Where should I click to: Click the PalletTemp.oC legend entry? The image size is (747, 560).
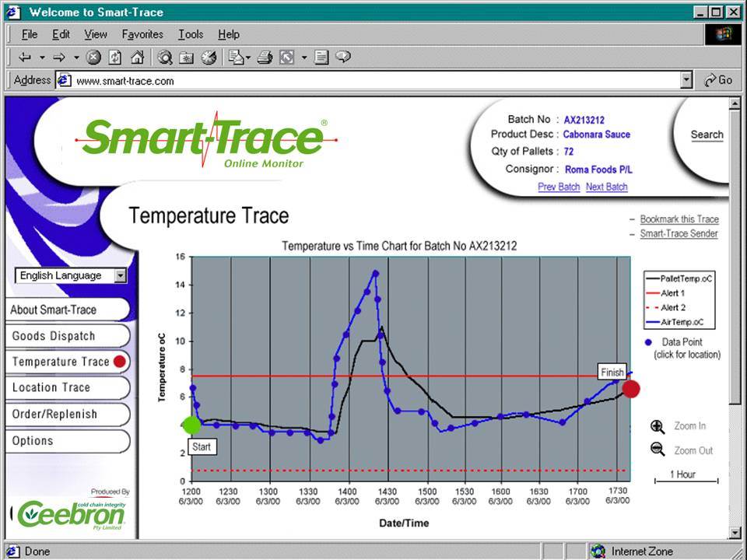679,278
